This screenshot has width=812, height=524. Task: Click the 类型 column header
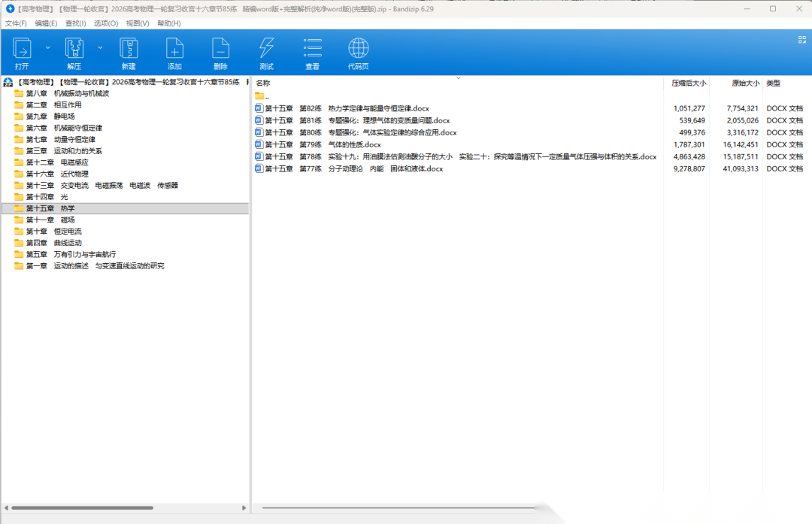click(773, 83)
